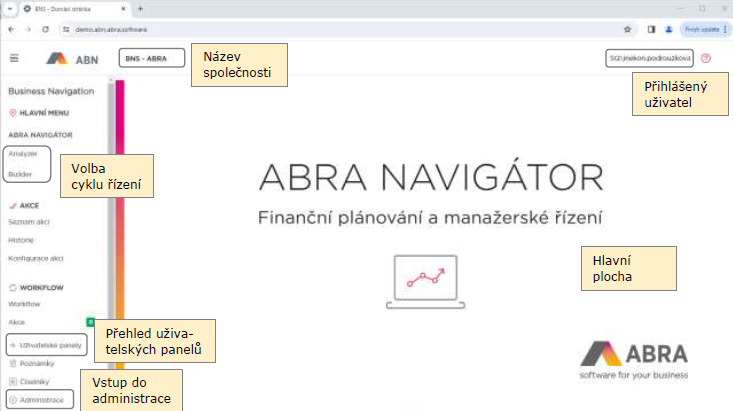Click the Akce section icon
Screen dimensions: 733x411
click(x=13, y=205)
